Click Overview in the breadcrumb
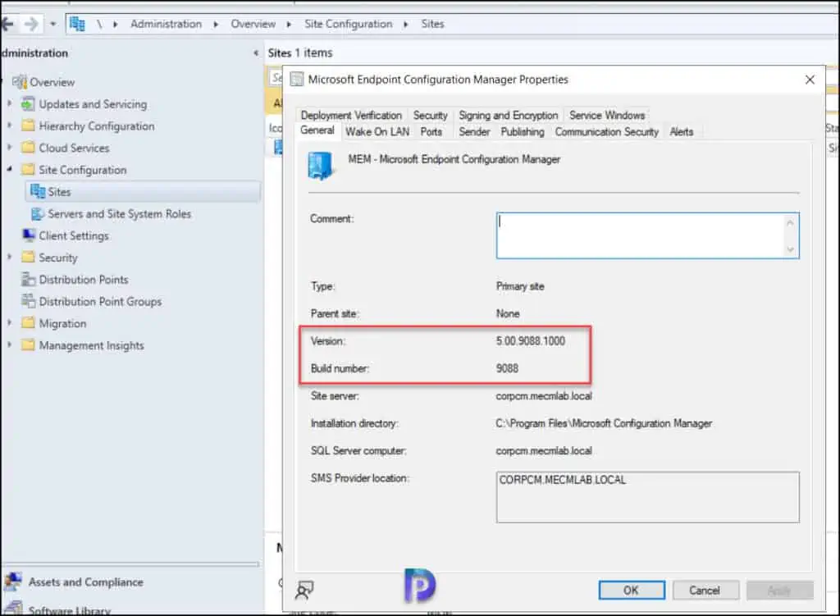The width and height of the screenshot is (840, 616). pos(253,24)
